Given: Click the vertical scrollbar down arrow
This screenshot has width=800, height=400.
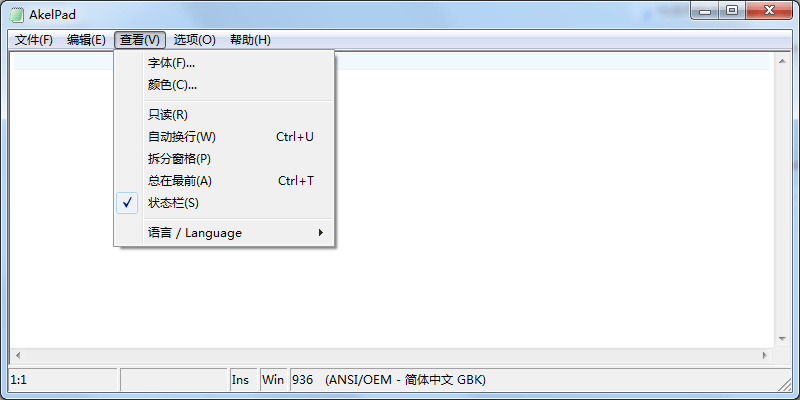Looking at the screenshot, I should point(782,339).
